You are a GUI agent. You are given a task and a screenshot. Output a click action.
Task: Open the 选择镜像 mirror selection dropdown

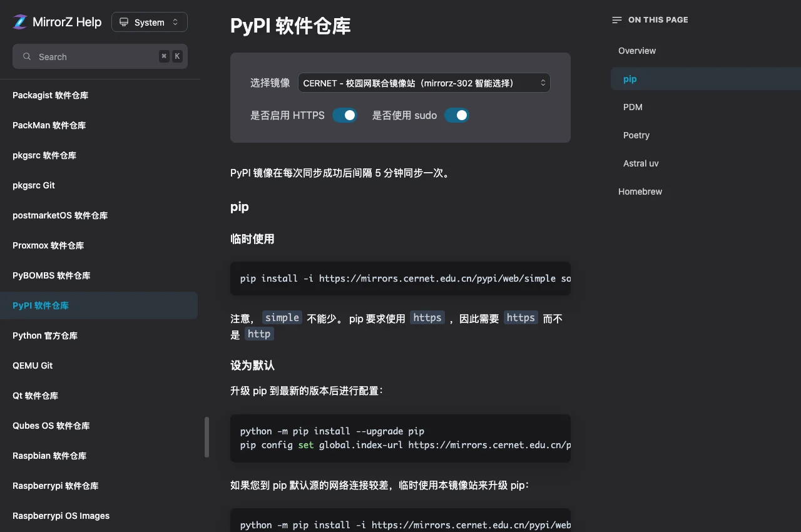[424, 83]
